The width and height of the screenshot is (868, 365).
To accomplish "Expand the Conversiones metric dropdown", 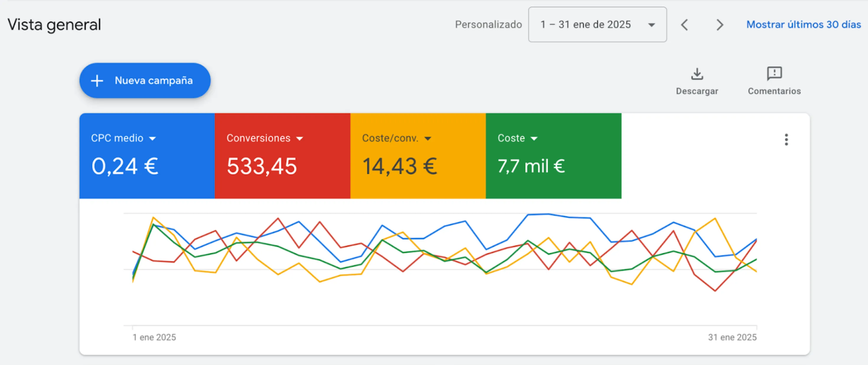I will tap(300, 138).
